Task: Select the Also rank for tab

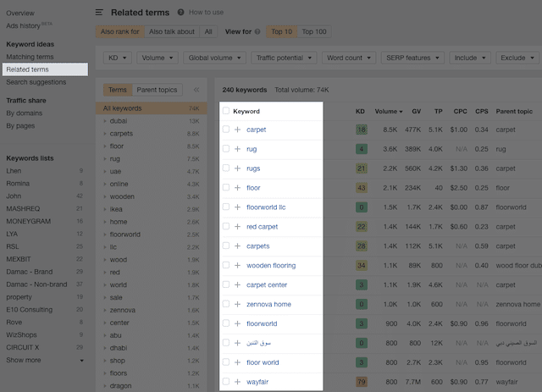Action: click(120, 31)
